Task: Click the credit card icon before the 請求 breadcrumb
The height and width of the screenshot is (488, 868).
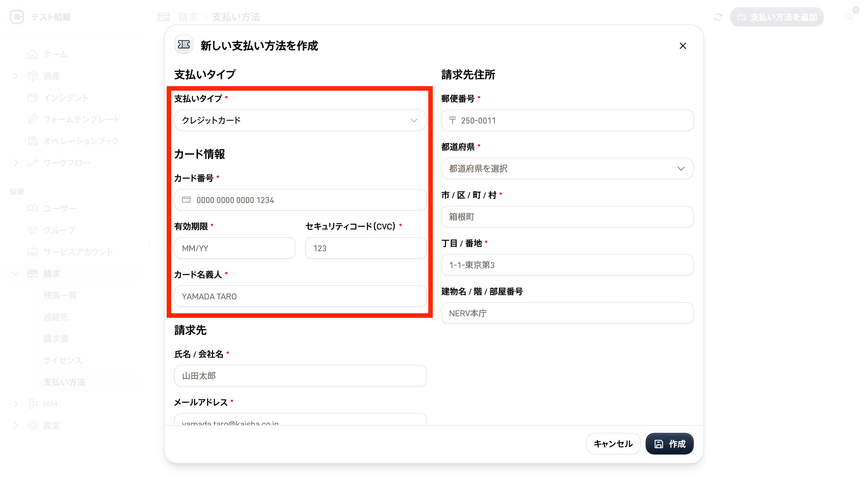Action: tap(164, 17)
